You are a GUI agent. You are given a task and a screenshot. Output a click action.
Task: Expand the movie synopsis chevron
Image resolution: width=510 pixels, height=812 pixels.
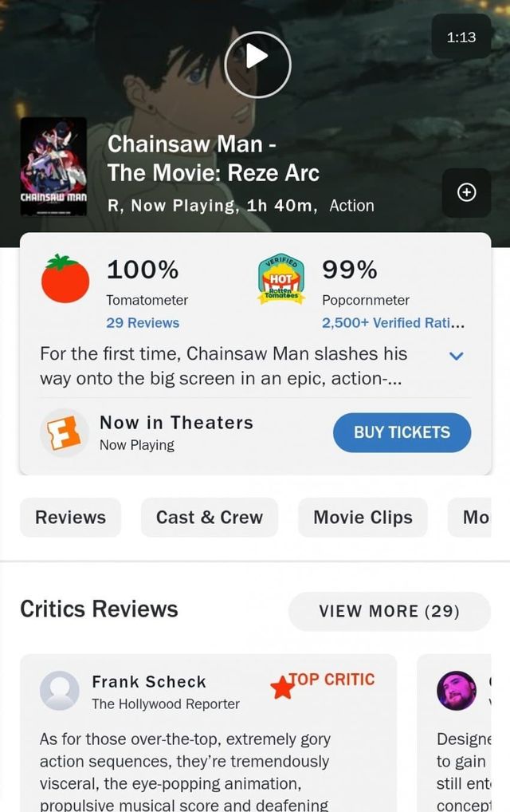(457, 356)
